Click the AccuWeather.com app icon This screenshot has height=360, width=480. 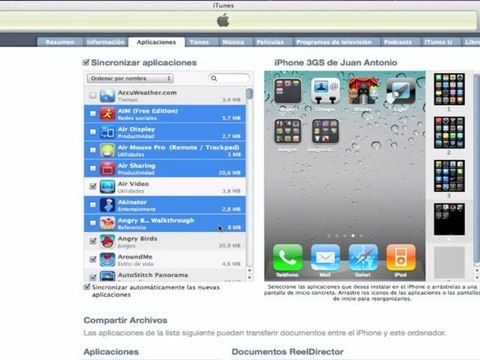point(107,96)
